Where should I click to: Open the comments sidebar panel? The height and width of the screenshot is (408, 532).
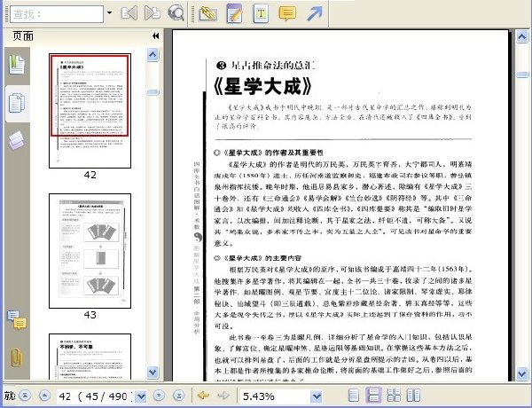point(17,320)
